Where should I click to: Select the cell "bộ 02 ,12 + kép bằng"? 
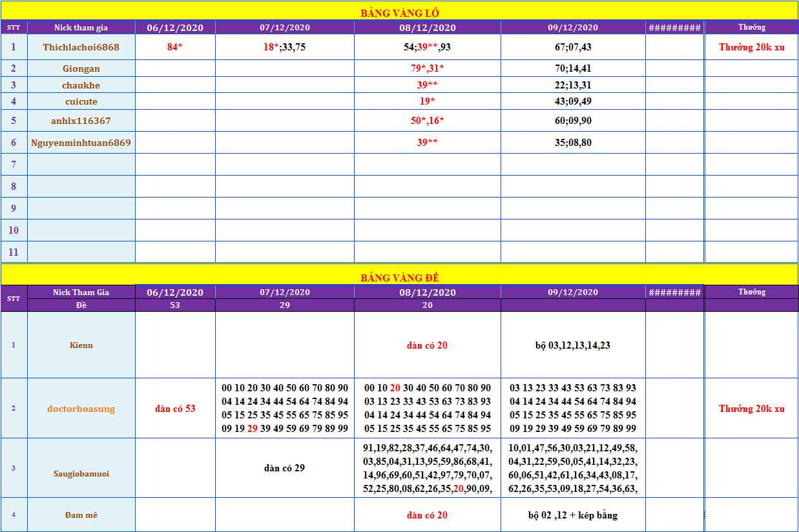pos(573,515)
